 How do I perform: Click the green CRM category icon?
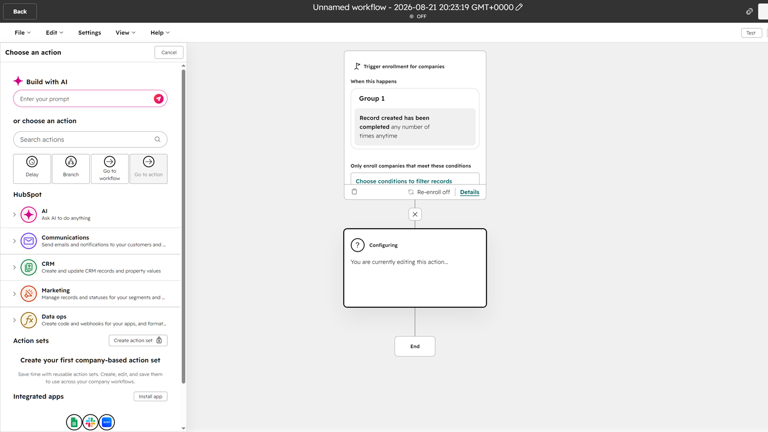coord(28,267)
